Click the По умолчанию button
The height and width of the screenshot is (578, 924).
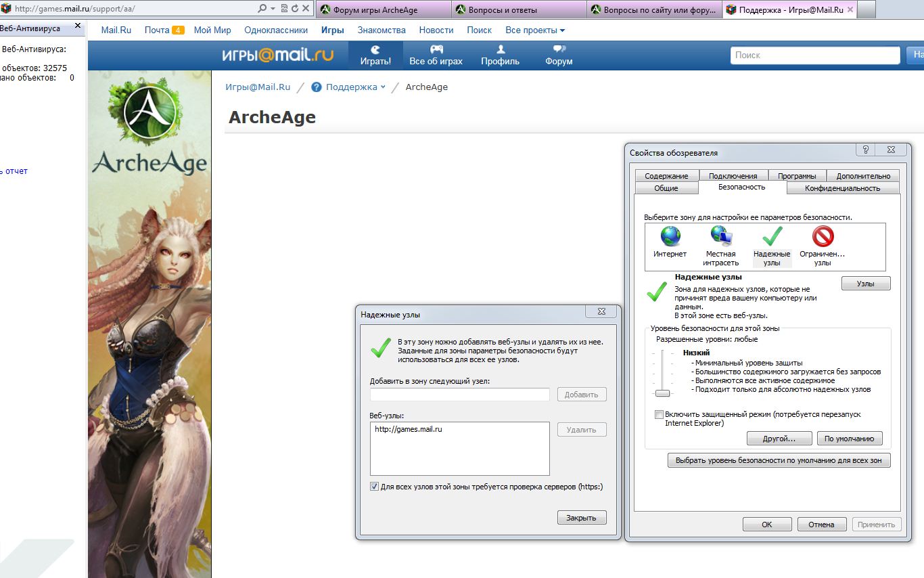click(x=850, y=439)
